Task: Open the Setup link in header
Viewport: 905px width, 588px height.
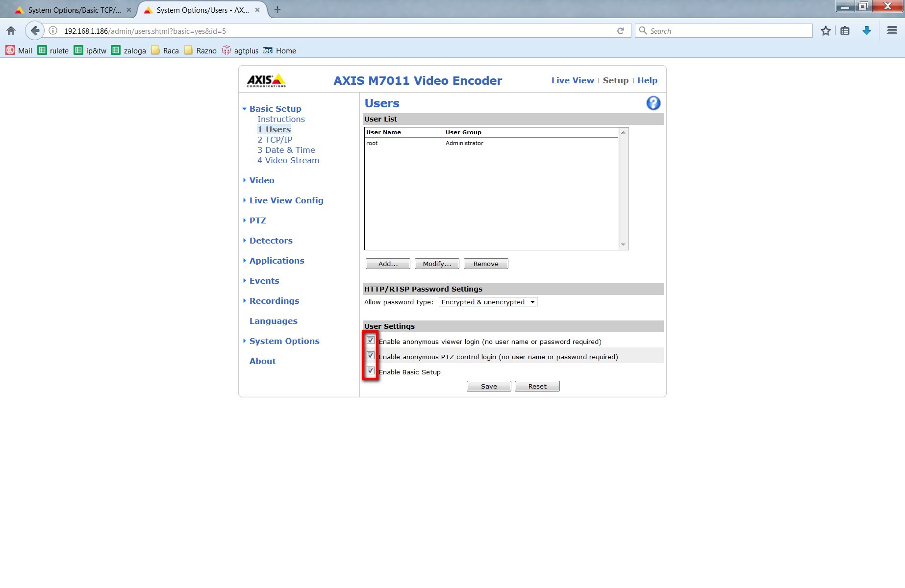Action: point(615,80)
